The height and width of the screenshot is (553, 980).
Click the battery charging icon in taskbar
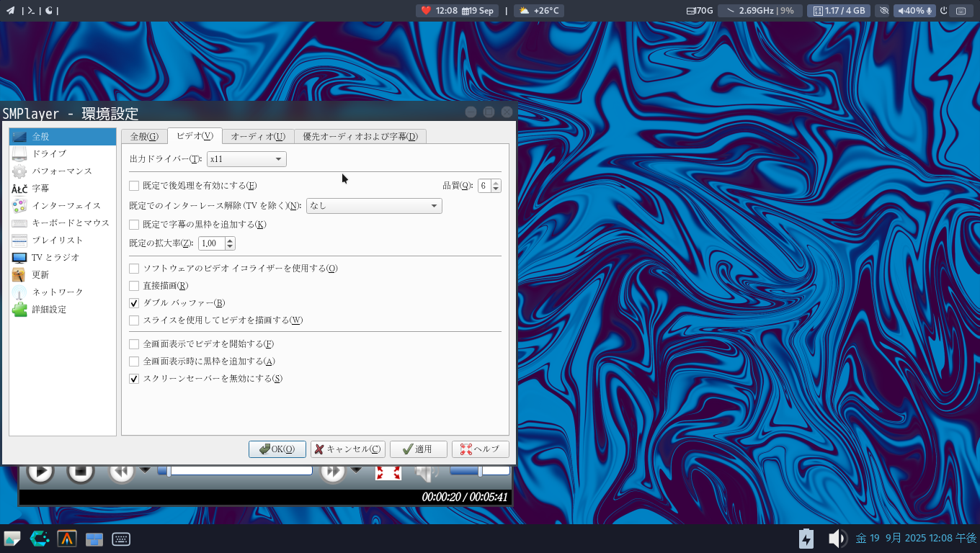(x=806, y=539)
